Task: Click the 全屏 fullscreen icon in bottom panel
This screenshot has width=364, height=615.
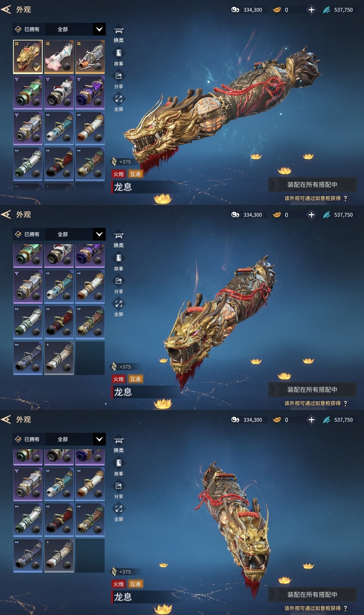Action: pos(119,509)
